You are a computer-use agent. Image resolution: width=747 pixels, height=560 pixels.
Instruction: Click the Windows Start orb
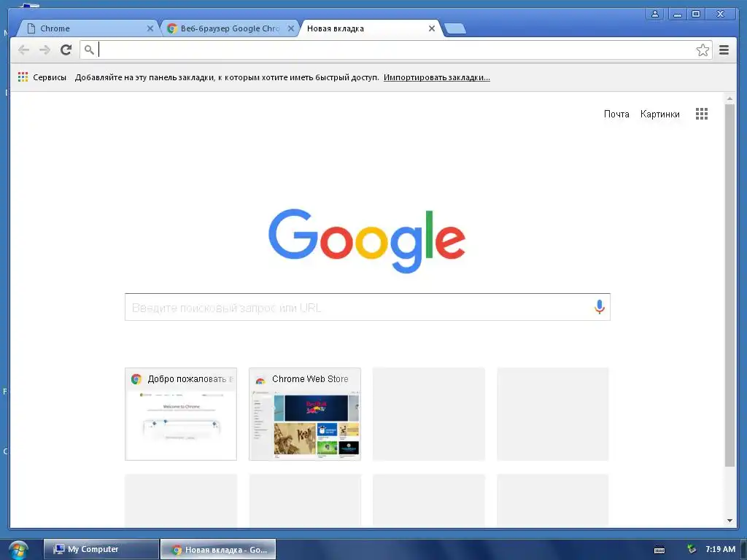(x=18, y=550)
